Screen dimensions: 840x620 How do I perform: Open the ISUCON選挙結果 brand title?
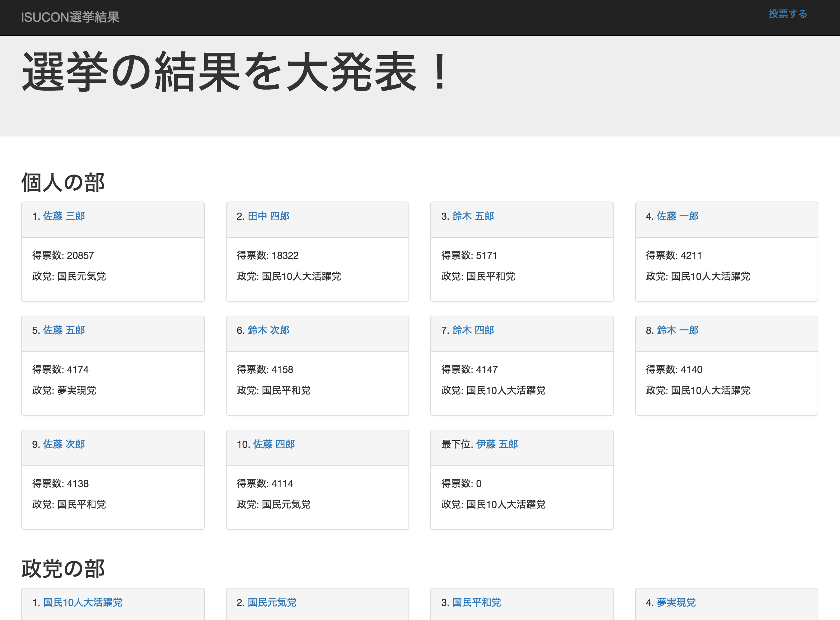click(x=70, y=17)
